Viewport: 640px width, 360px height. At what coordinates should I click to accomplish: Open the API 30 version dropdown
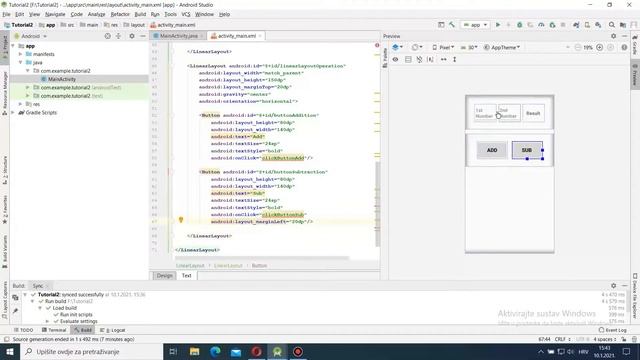click(469, 47)
